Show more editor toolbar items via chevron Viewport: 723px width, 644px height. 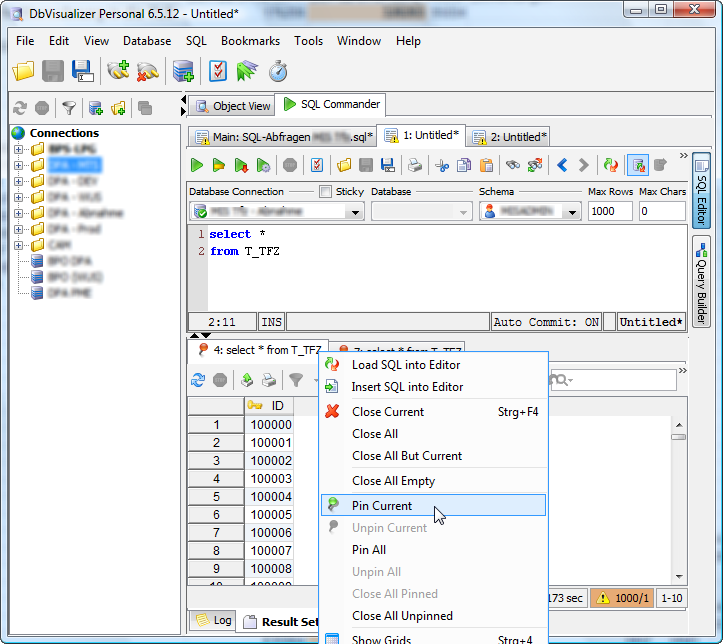pyautogui.click(x=683, y=156)
